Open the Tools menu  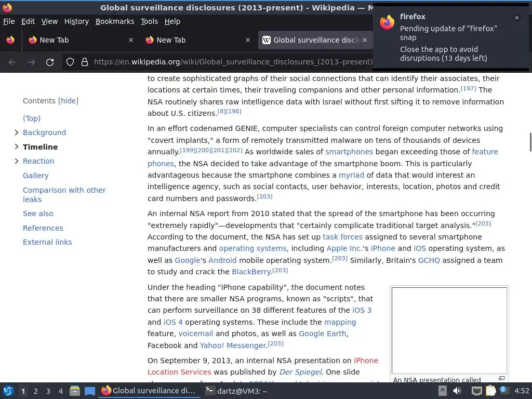149,21
